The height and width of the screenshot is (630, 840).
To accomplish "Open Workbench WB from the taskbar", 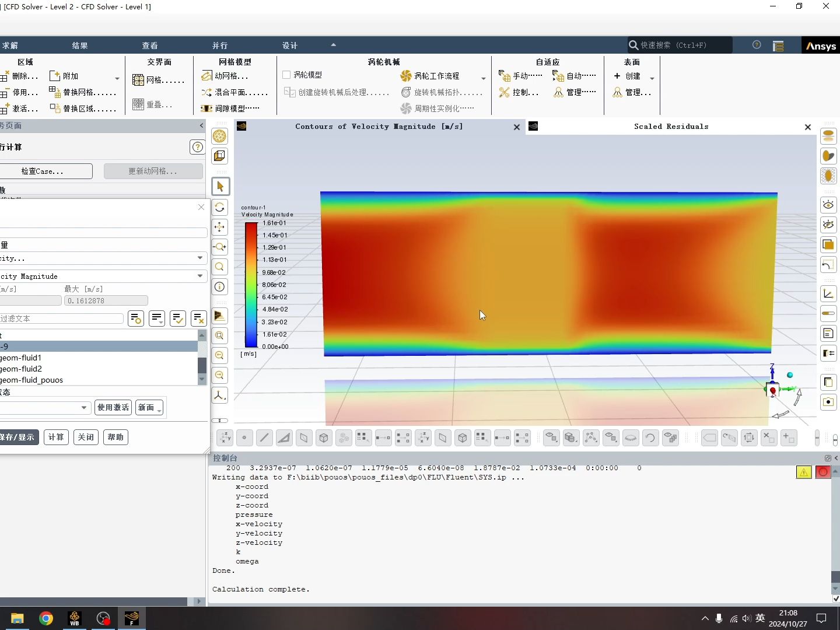I will (75, 618).
